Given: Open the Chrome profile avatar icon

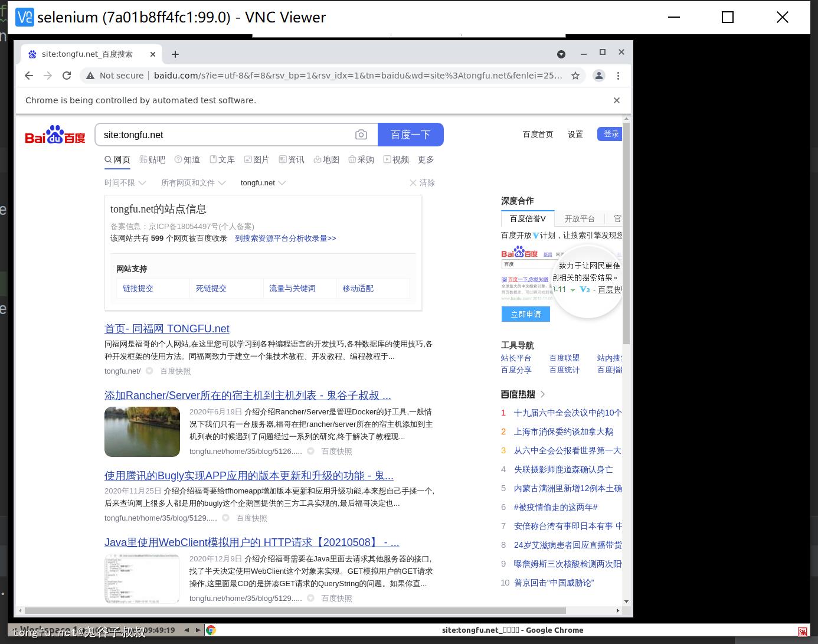Looking at the screenshot, I should [x=599, y=76].
